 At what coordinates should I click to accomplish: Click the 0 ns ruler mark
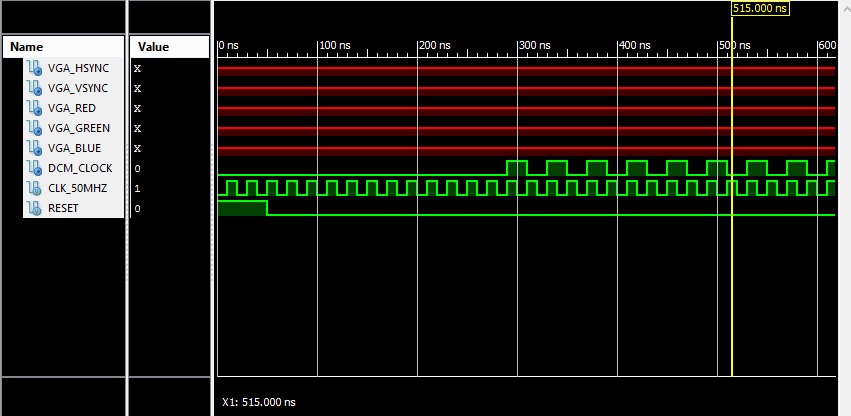[x=230, y=46]
